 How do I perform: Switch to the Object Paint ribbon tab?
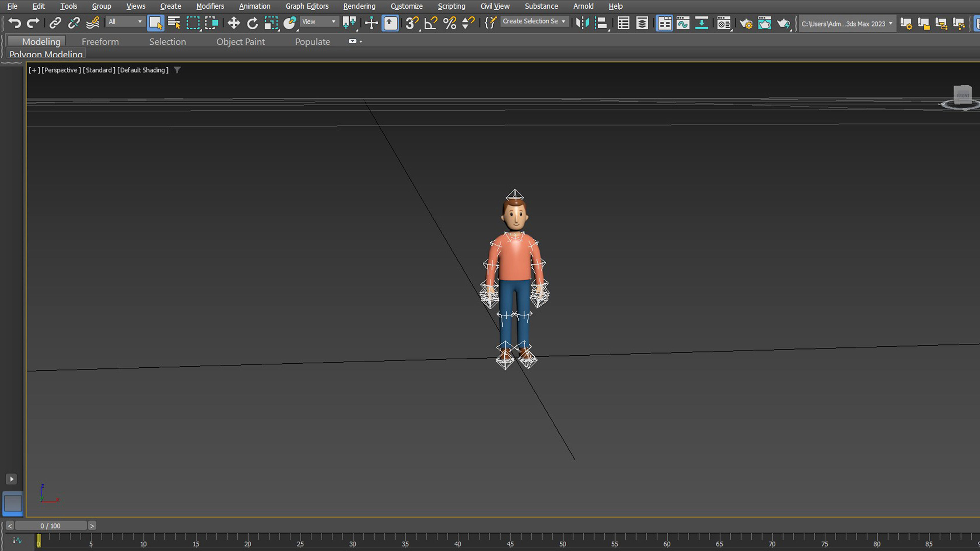tap(240, 41)
